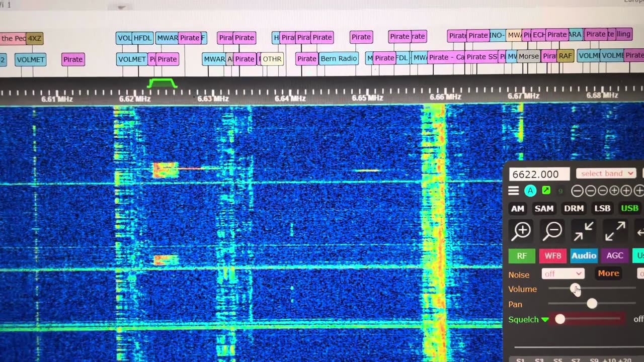Select LSB demodulation mode
644x362 pixels.
coord(602,208)
